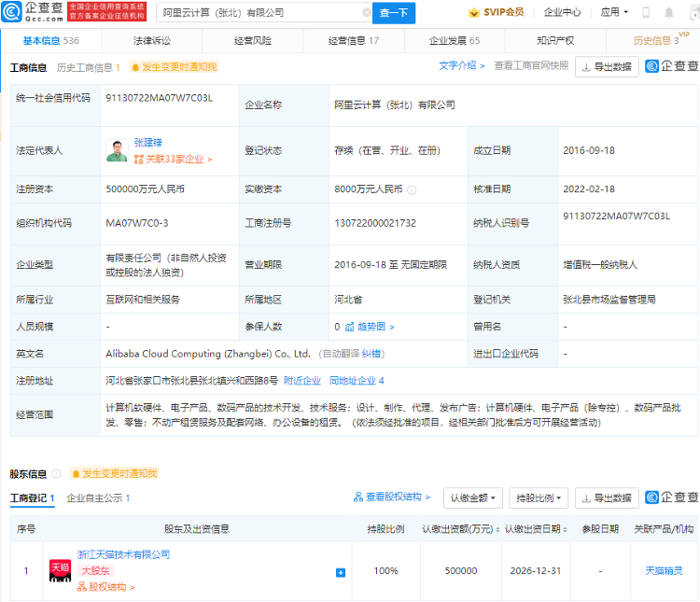The image size is (700, 602).
Task: Expand shareholder row with blue plus icon
Action: (x=341, y=572)
